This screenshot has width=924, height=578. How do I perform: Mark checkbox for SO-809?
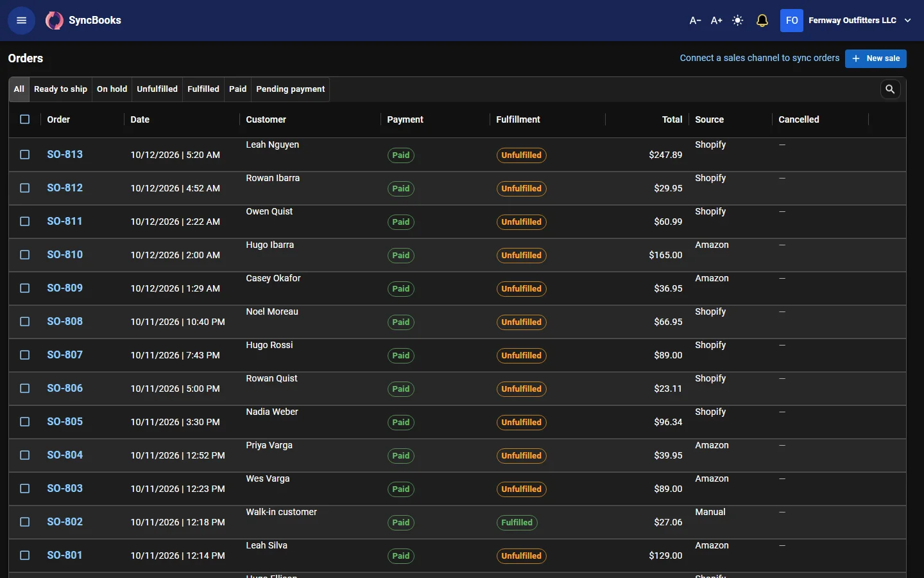[25, 288]
